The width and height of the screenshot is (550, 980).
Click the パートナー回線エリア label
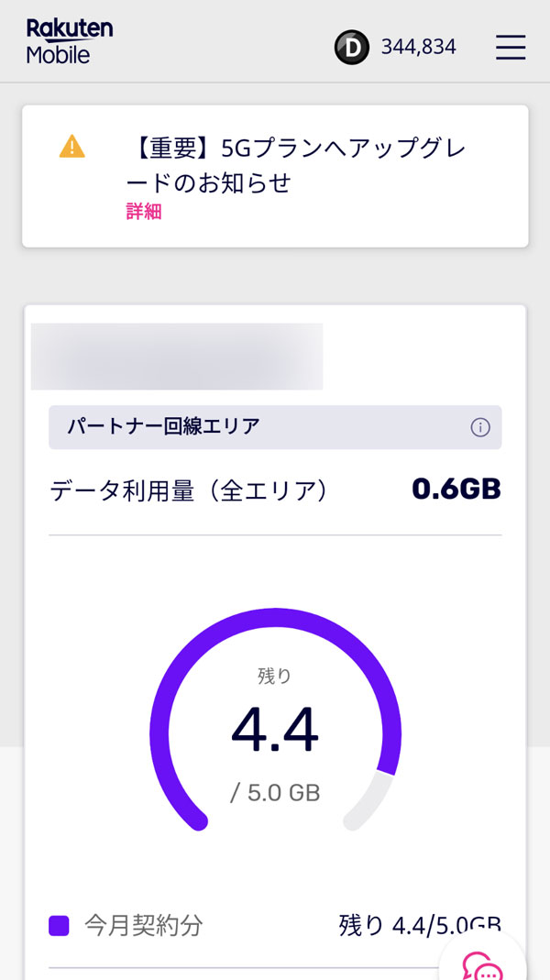tap(163, 426)
